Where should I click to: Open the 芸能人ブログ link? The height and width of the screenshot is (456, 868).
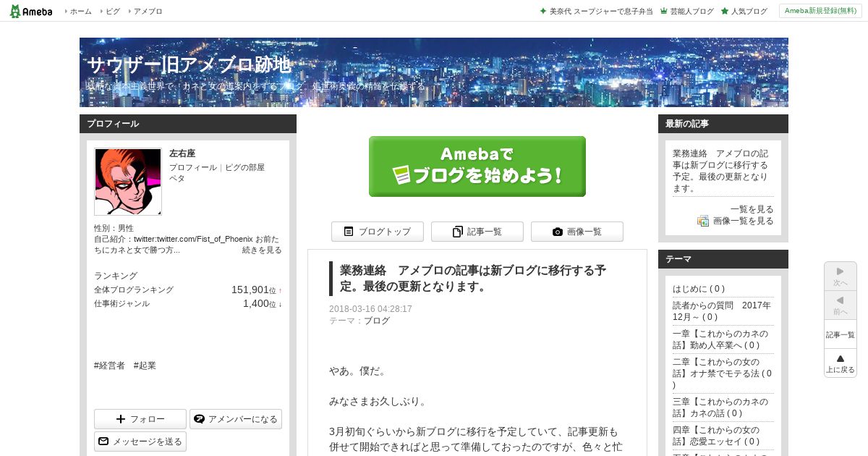[x=692, y=12]
